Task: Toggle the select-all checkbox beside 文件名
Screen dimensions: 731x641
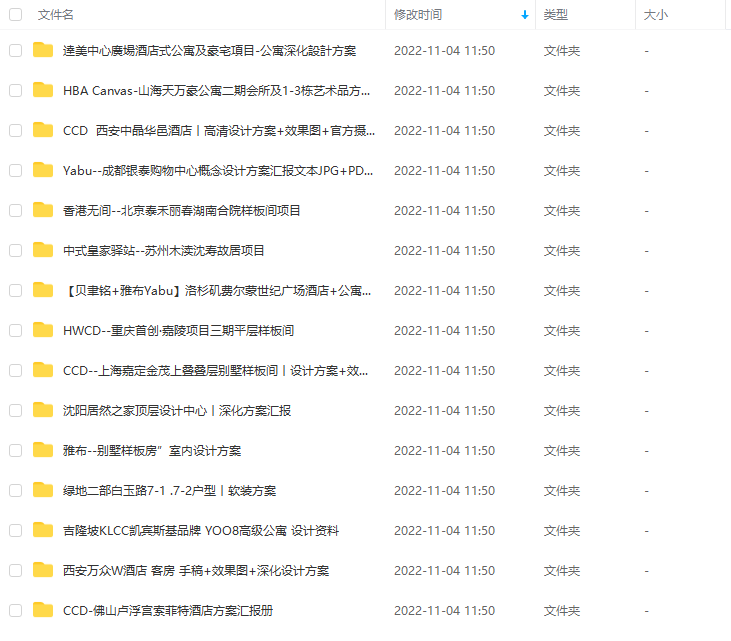Action: (15, 14)
